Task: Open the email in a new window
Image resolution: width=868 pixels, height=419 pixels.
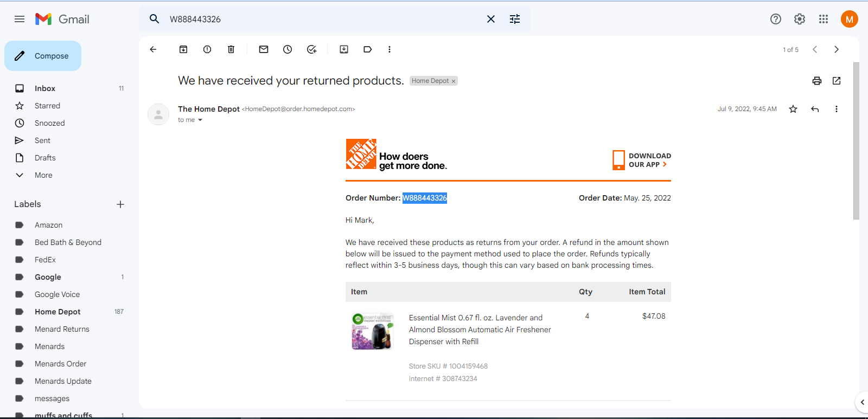Action: [x=837, y=81]
